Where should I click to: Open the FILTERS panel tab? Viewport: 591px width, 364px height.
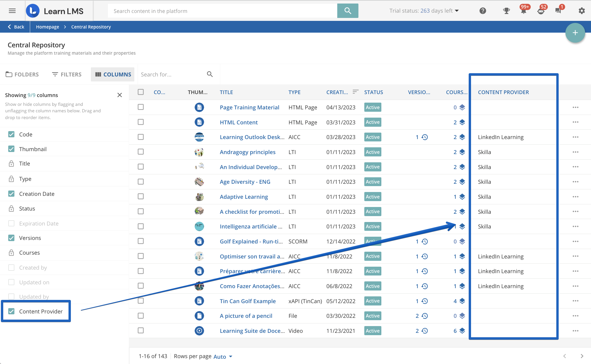(x=67, y=74)
